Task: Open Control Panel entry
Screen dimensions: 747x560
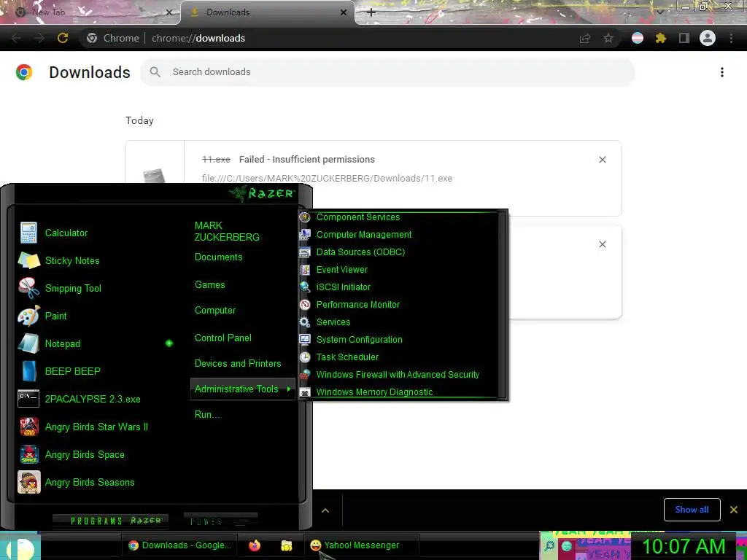Action: (x=223, y=338)
